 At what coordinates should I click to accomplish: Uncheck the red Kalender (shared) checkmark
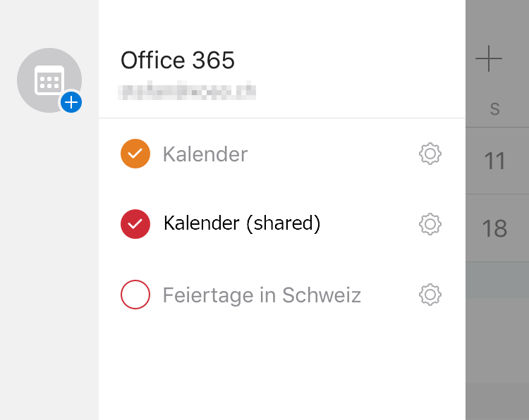pos(135,224)
